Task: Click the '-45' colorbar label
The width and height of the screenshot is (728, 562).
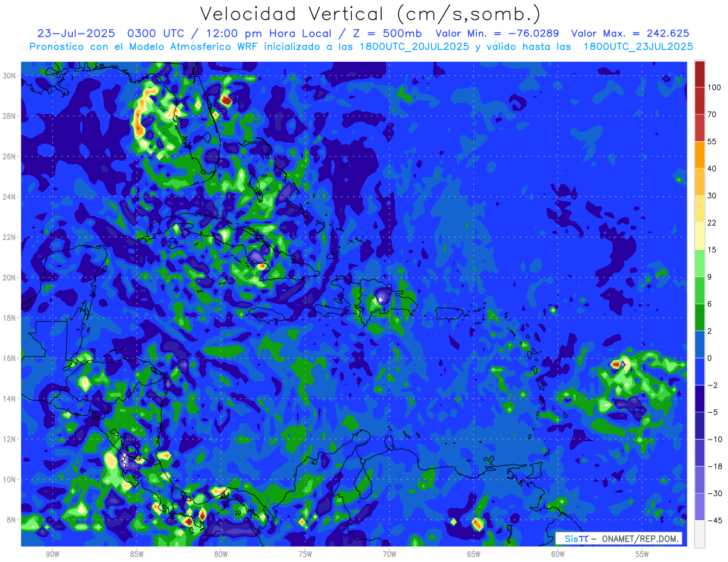Action: pos(713,520)
